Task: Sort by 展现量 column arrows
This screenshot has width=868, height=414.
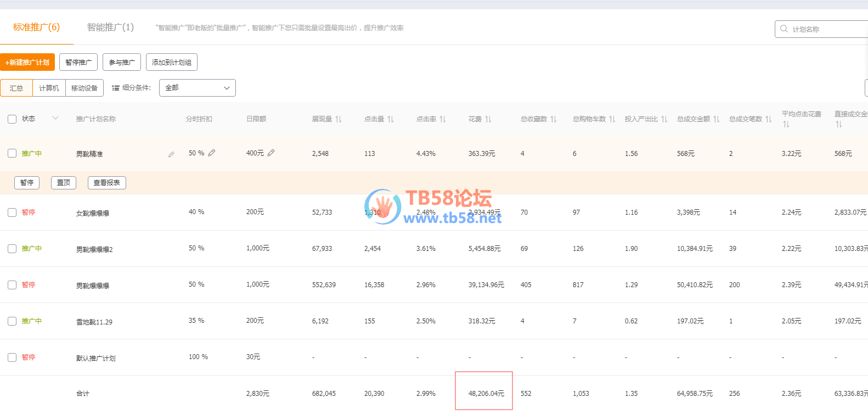Action: pos(339,119)
